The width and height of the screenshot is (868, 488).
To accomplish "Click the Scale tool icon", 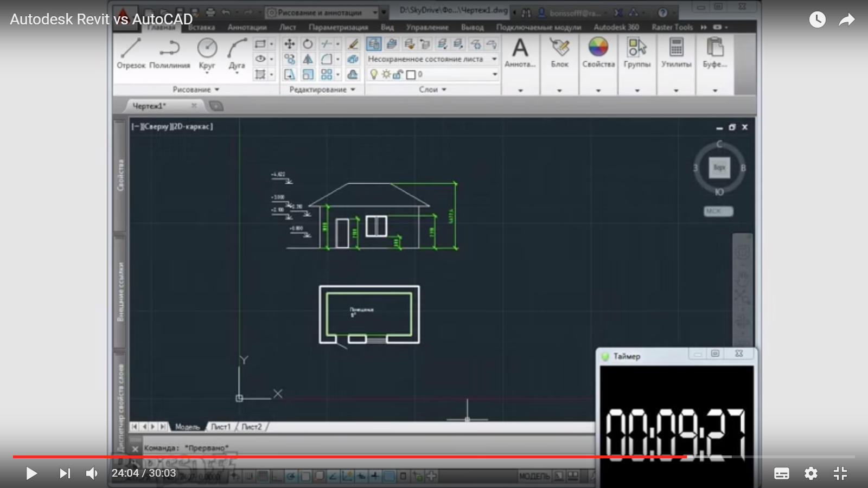I will pyautogui.click(x=308, y=74).
